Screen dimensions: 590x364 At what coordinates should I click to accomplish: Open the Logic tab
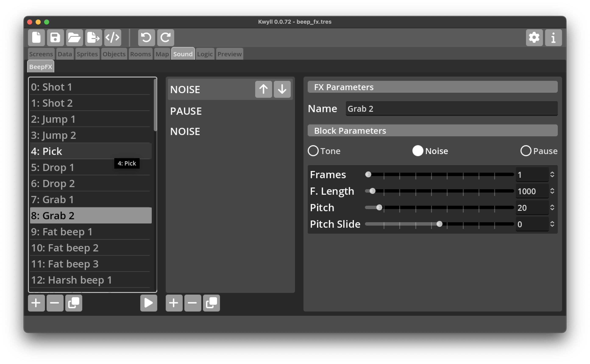coord(205,54)
